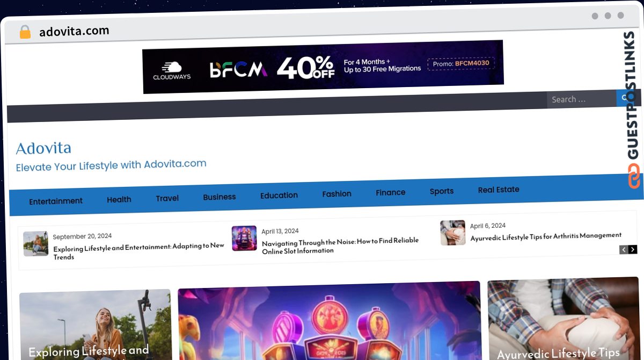Open the Entertainment menu item
Viewport: 644px width, 360px height.
[56, 201]
